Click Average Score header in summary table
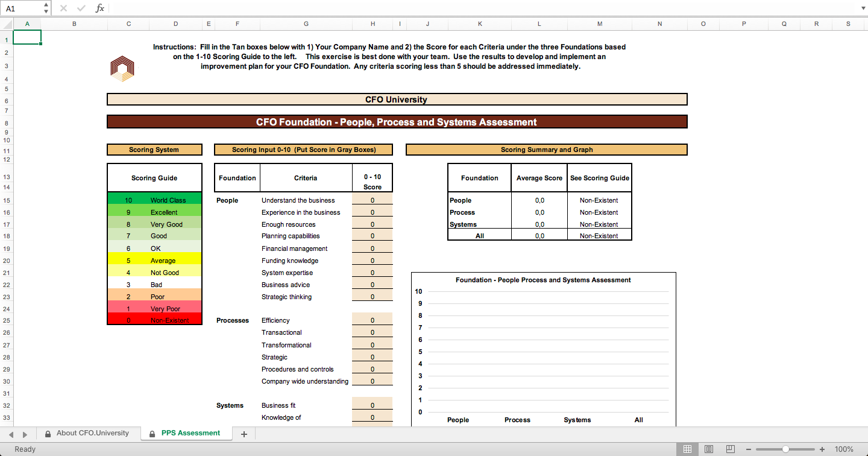Screen dimensions: 868x456 click(x=539, y=178)
